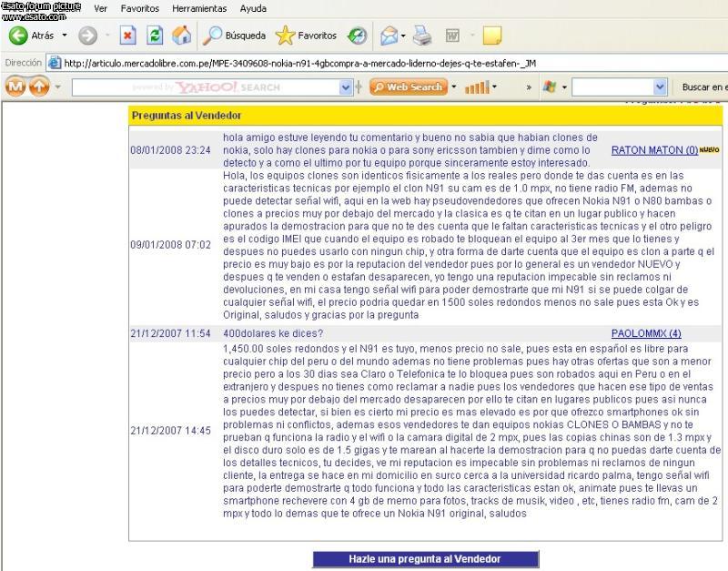This screenshot has width=728, height=571.
Task: Open the Ver menu
Action: coord(100,8)
